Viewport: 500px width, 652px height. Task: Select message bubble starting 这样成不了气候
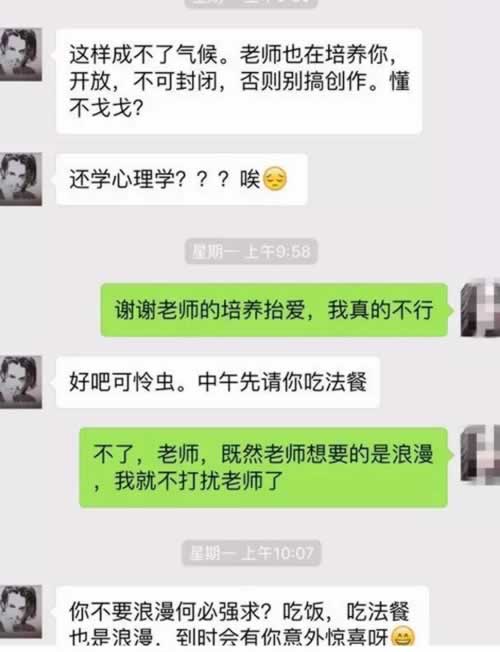239,81
